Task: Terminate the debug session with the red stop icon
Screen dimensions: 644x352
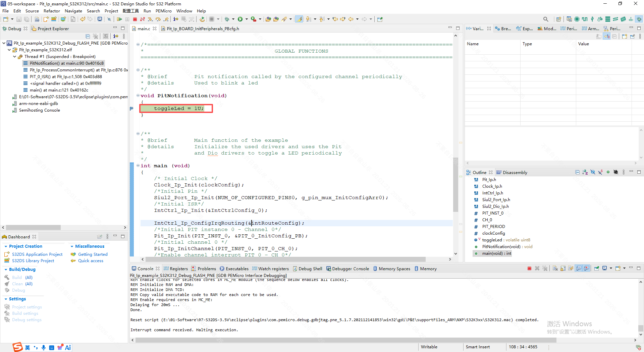Action: click(x=135, y=19)
